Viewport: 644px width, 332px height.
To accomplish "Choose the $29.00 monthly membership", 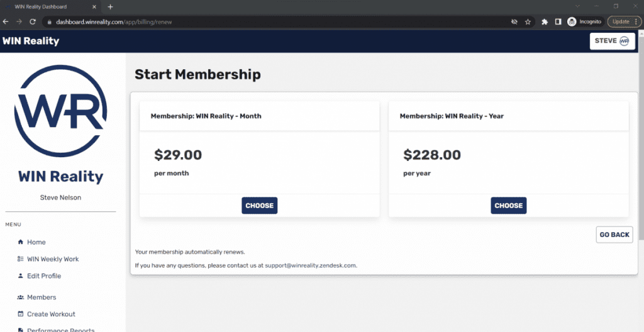I will click(x=260, y=206).
